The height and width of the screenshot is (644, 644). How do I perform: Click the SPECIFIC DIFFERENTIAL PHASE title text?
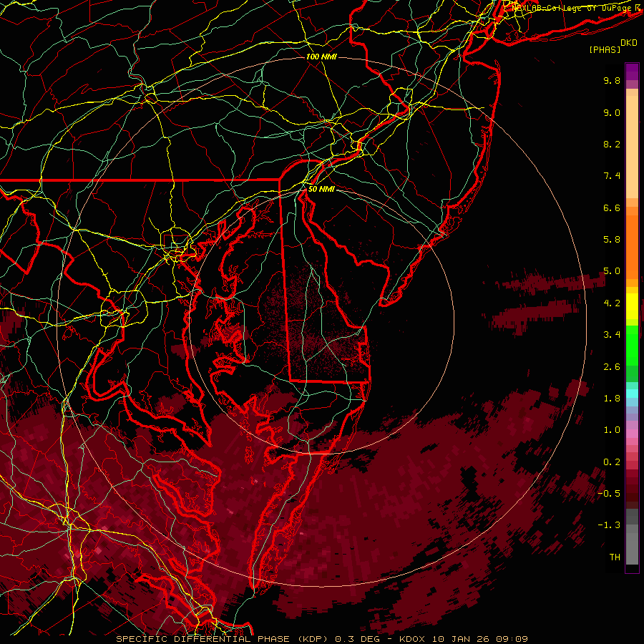click(204, 639)
